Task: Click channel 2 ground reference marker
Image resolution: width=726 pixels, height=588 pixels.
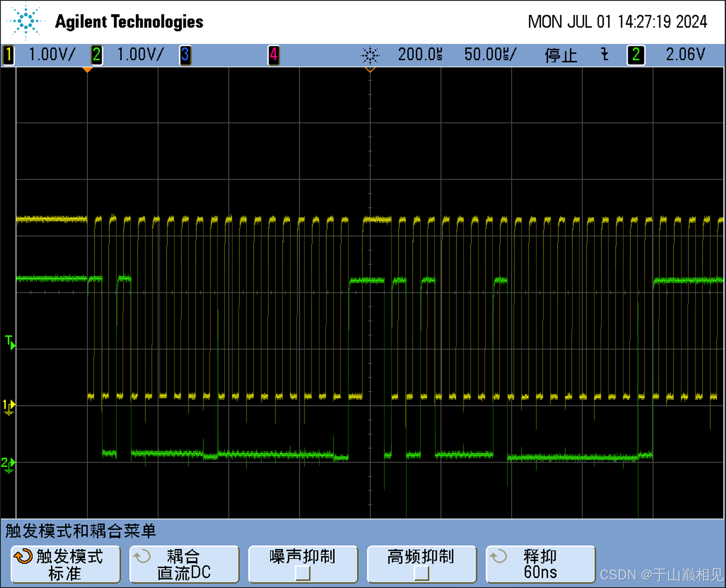Action: point(8,465)
